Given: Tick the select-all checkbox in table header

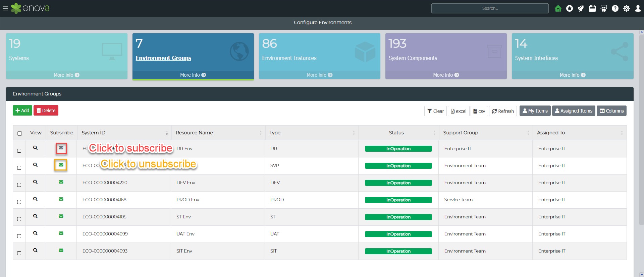Looking at the screenshot, I should tap(19, 133).
